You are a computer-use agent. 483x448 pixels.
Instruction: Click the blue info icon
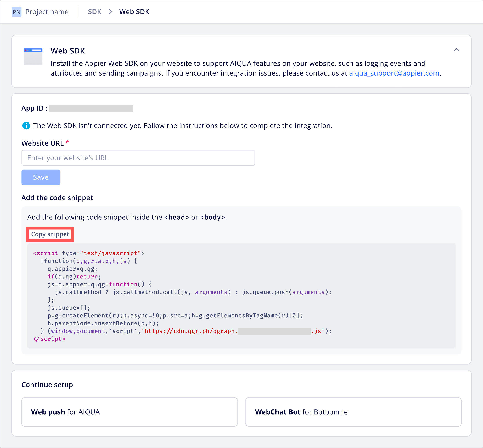pyautogui.click(x=26, y=125)
